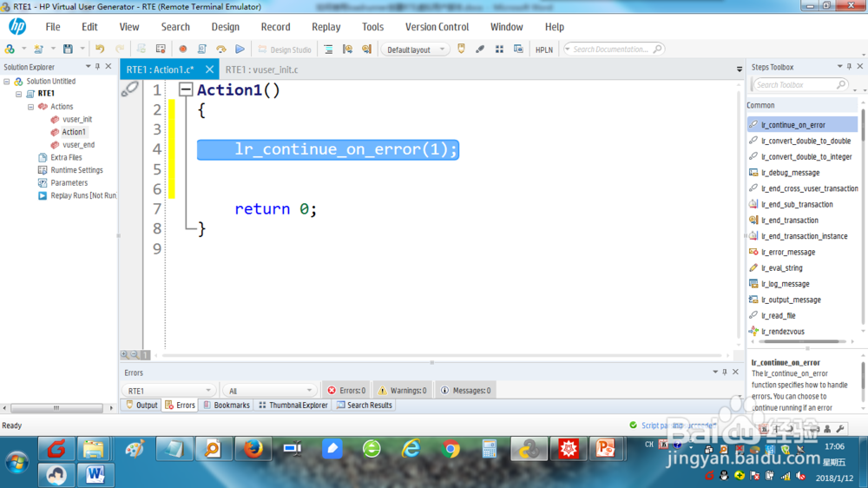Switch to the Search Results tab

click(365, 406)
